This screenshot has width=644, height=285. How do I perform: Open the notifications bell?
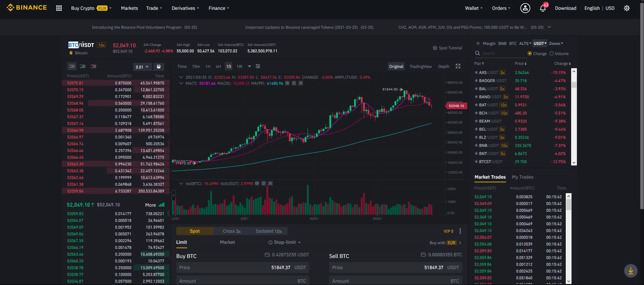point(543,8)
